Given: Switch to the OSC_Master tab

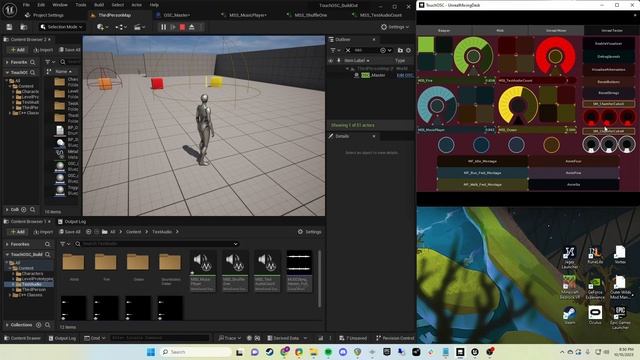Looking at the screenshot, I should pyautogui.click(x=176, y=15).
